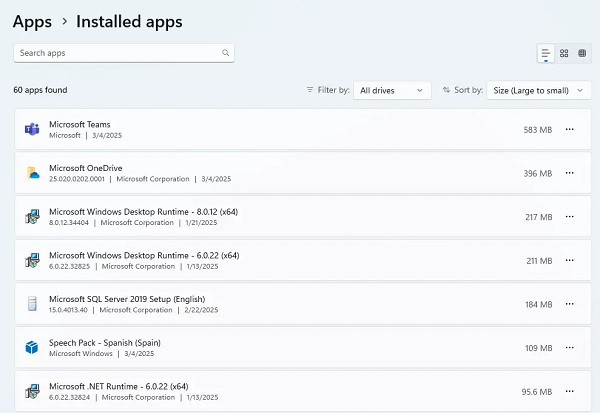Open more options for Desktop Runtime 6.0.22
The height and width of the screenshot is (413, 600).
[x=569, y=260]
